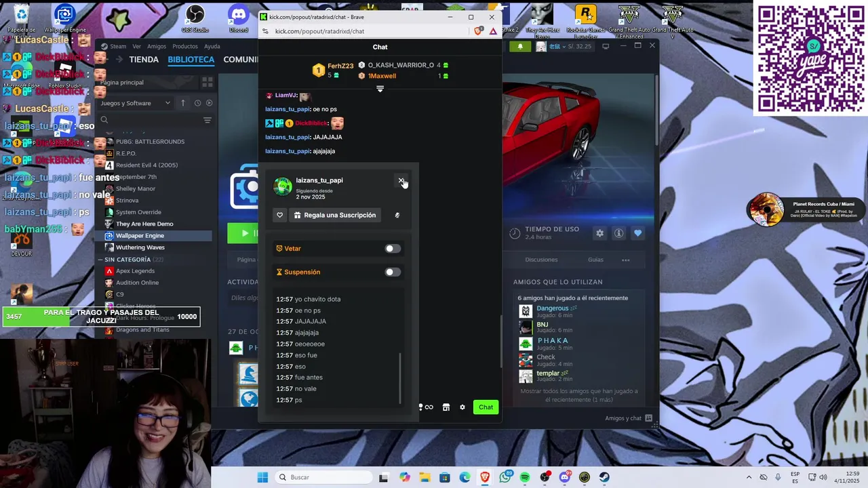Click the LiamVJ username in chat
868x488 pixels.
point(285,96)
